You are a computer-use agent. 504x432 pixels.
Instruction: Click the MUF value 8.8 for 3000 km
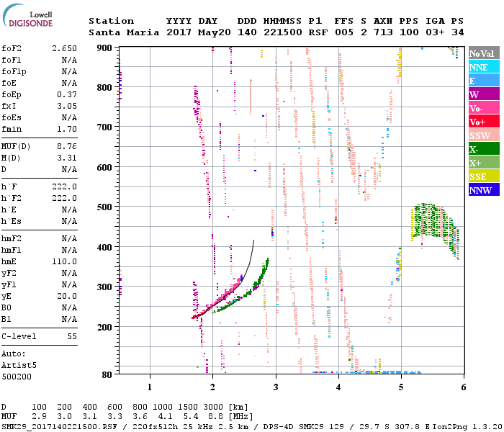(216, 416)
